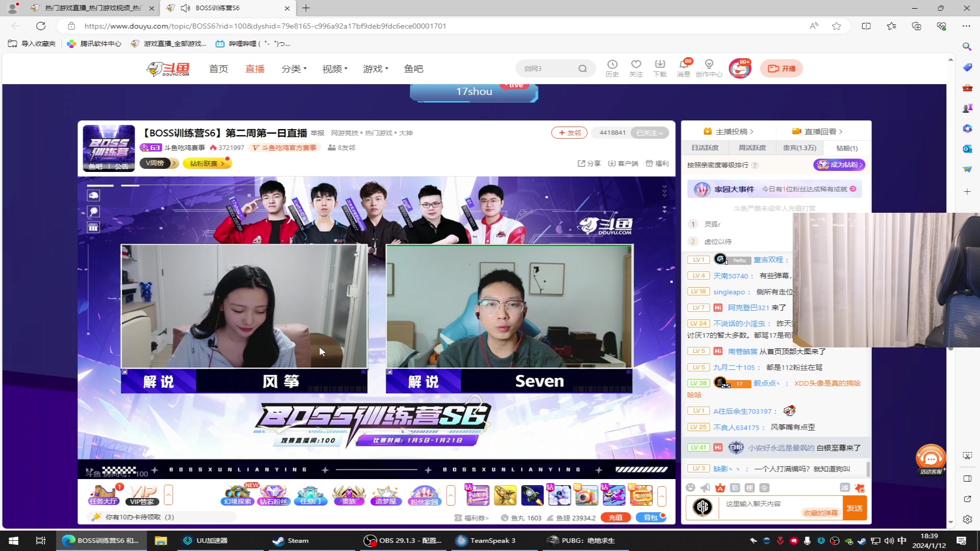
Task: Expand the 直播回看 chevron
Action: [x=841, y=132]
